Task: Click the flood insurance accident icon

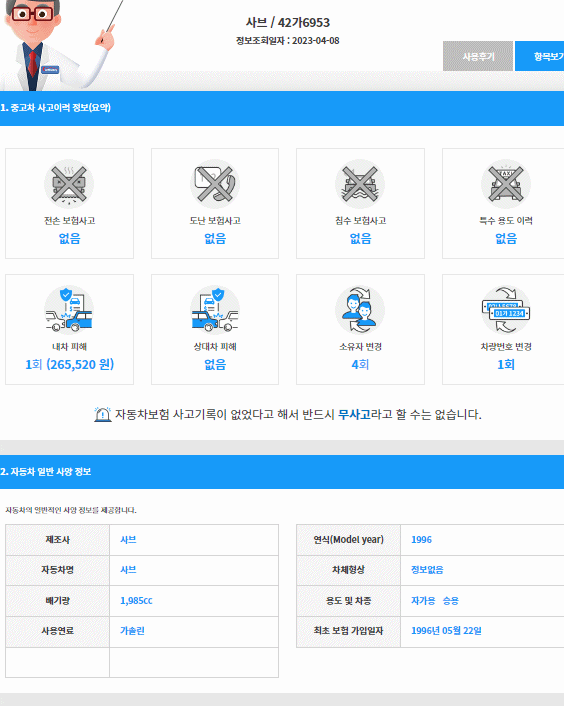Action: [360, 184]
